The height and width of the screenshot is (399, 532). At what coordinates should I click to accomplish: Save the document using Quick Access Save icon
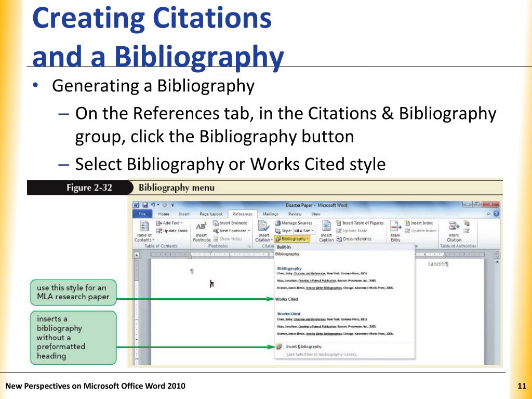click(145, 205)
